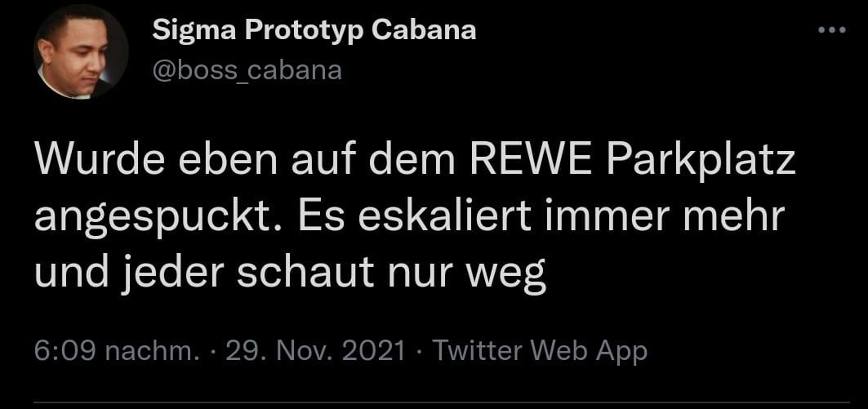Open the profile picture of Sigma Prototyp Cabana
This screenshot has height=409, width=868.
pyautogui.click(x=81, y=52)
